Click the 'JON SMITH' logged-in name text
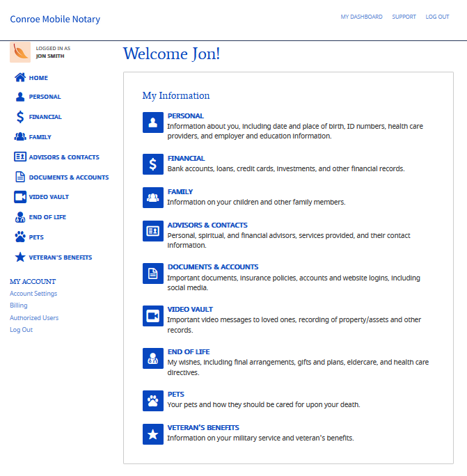 [50, 56]
